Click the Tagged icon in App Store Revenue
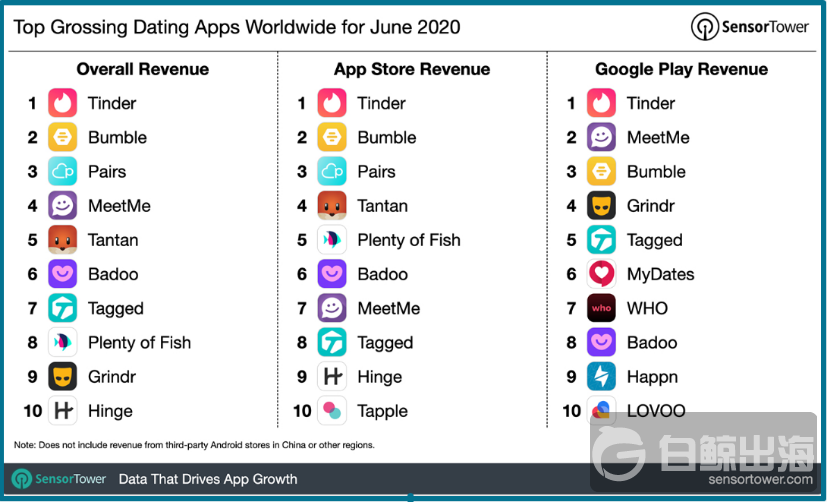 [x=332, y=343]
